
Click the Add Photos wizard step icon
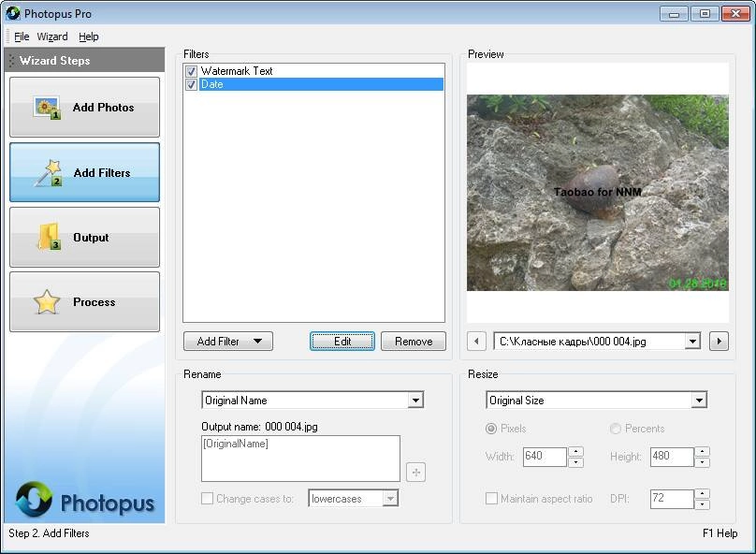(x=47, y=108)
